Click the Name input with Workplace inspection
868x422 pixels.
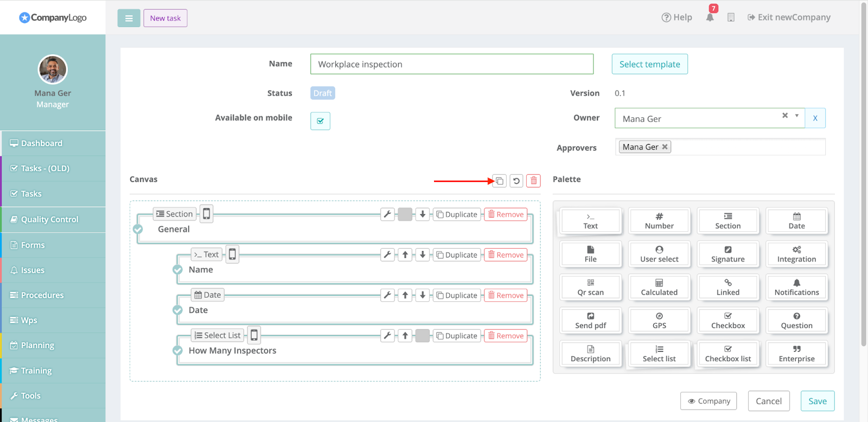coord(452,64)
